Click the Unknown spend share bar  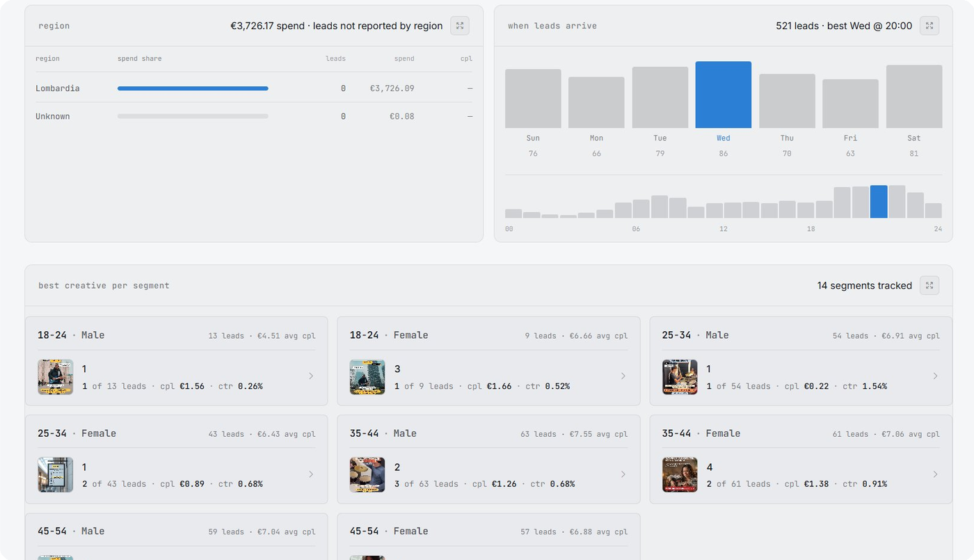pyautogui.click(x=193, y=116)
